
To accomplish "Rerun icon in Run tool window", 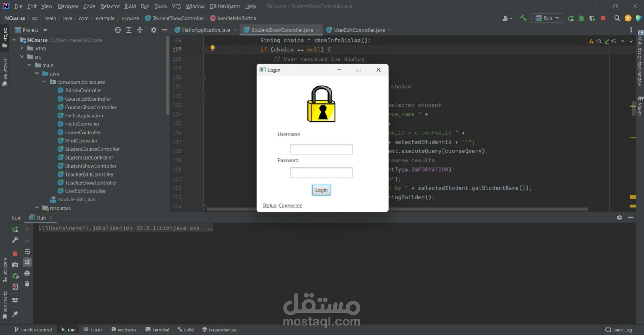I will [15, 230].
